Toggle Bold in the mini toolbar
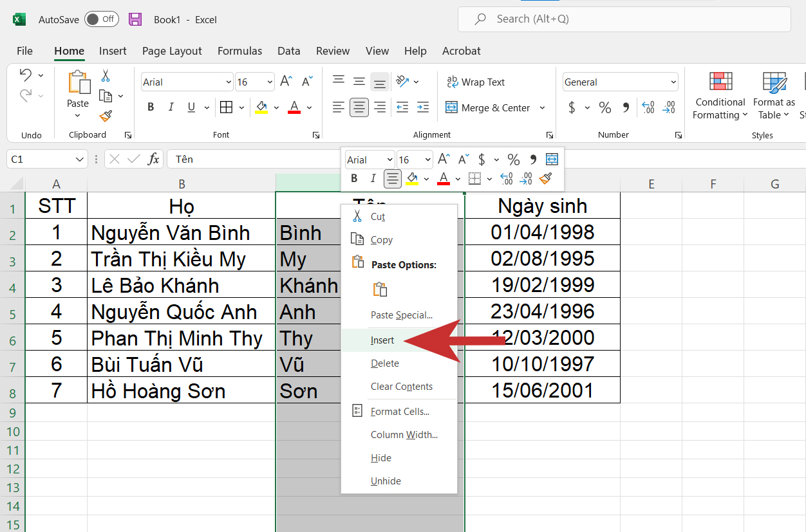 (354, 179)
